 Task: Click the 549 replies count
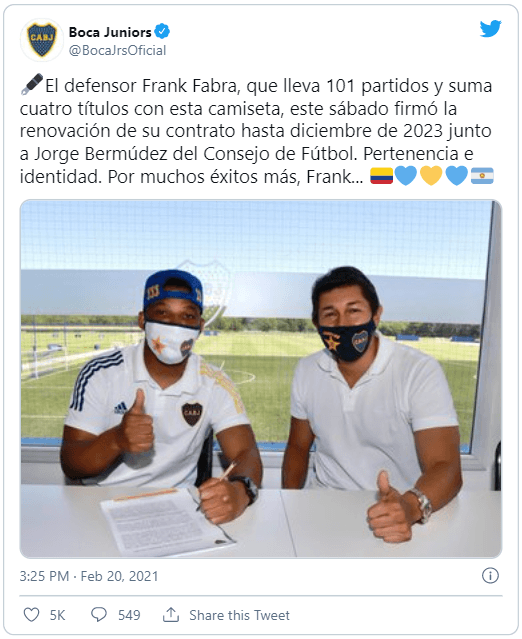(129, 615)
